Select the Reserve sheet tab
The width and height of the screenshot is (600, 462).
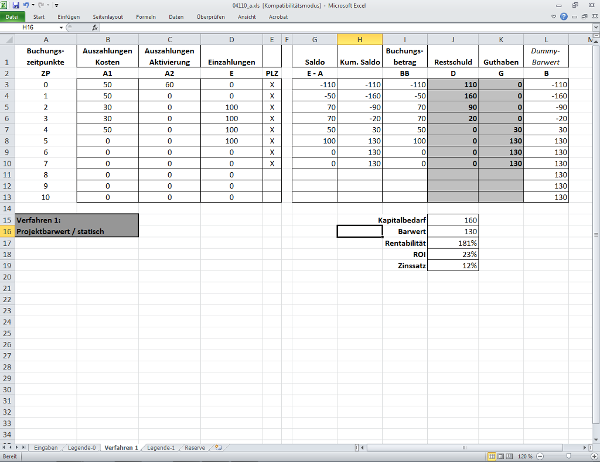coord(195,448)
